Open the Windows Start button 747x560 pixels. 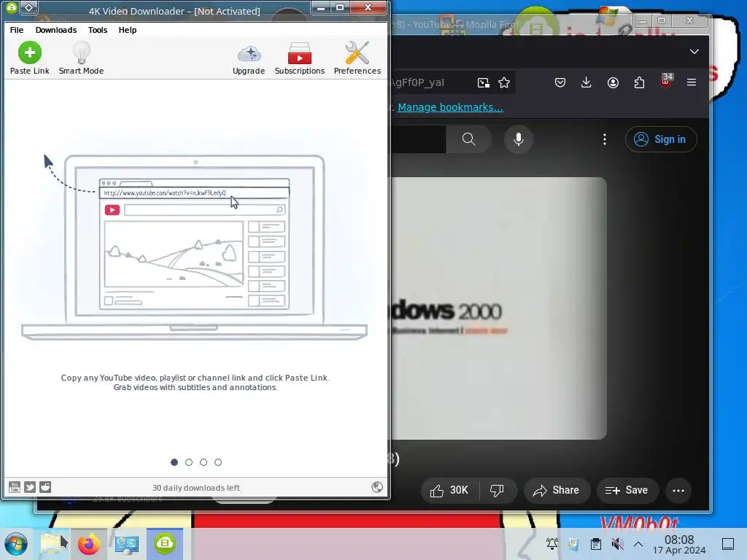pos(16,544)
